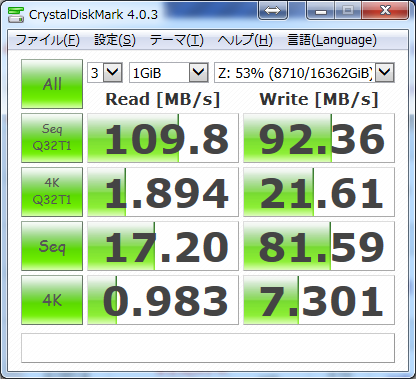The height and width of the screenshot is (379, 416).
Task: Click the CrystalDiskMark app icon in title bar
Action: tap(16, 14)
